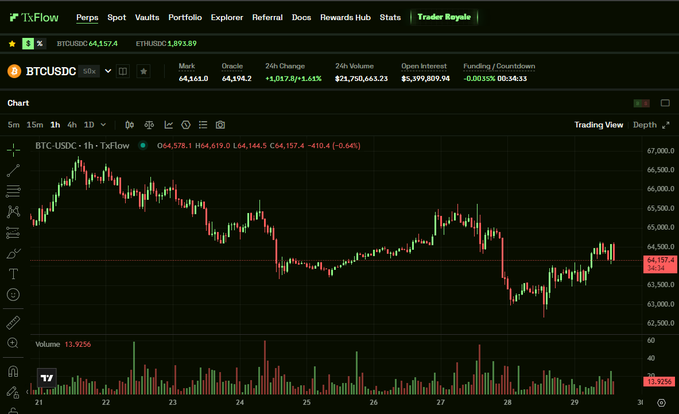Open the forecasting and measurement tools
Viewport: 679px width, 414px height.
pos(13,233)
